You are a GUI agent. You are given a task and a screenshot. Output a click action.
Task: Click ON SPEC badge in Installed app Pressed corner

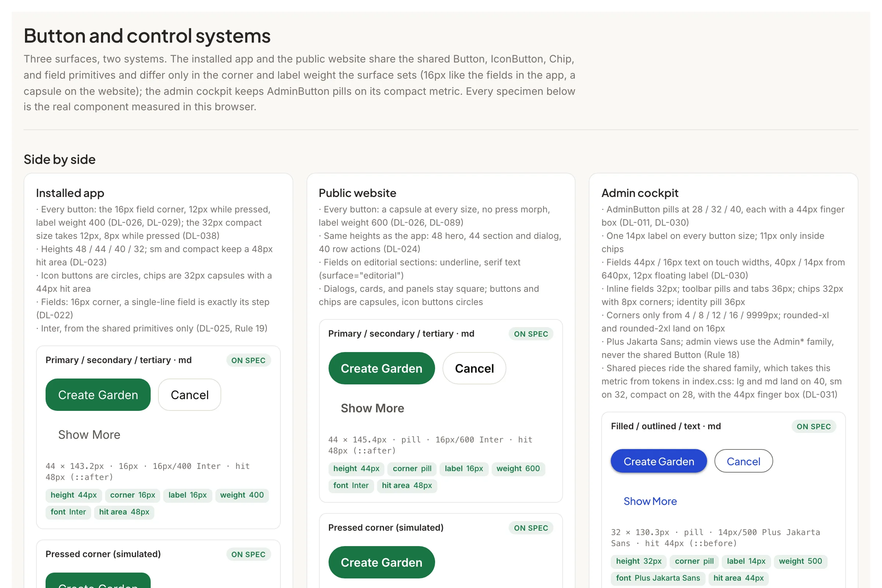tap(248, 554)
